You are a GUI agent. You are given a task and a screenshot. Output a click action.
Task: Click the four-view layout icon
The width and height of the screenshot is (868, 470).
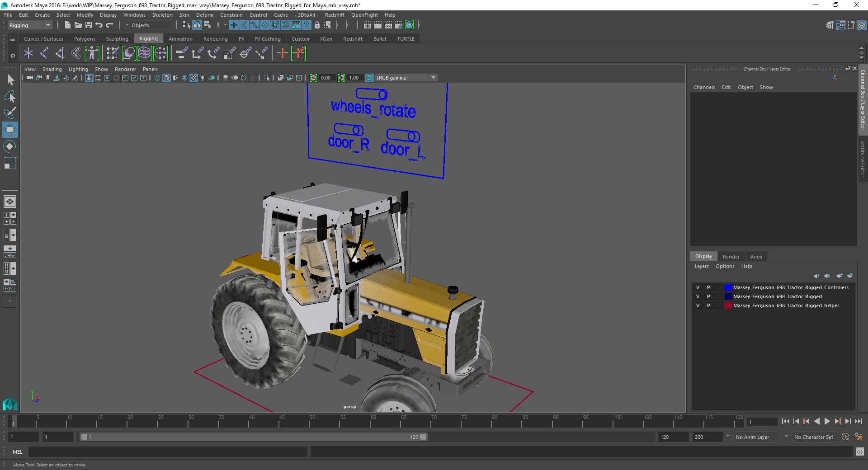click(10, 218)
